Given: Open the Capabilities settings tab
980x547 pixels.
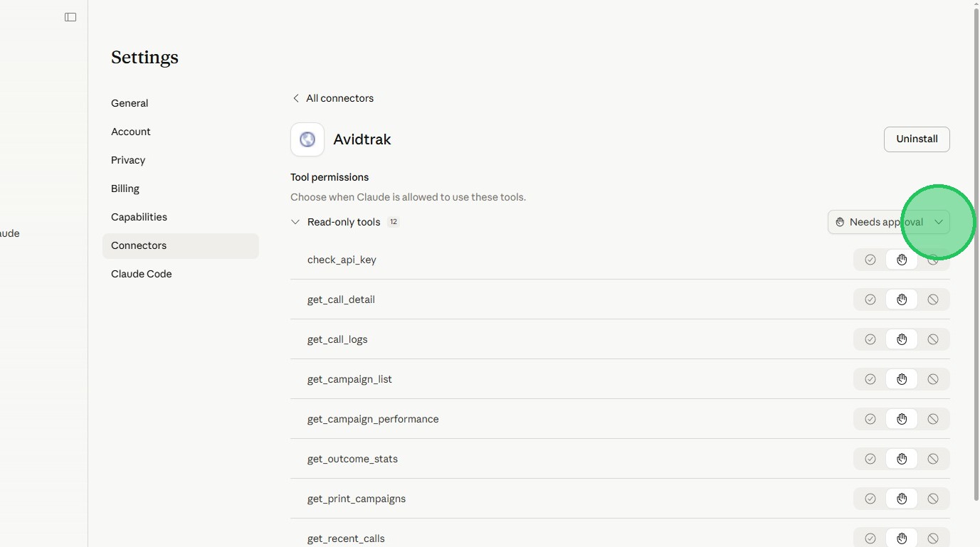Looking at the screenshot, I should [x=139, y=217].
